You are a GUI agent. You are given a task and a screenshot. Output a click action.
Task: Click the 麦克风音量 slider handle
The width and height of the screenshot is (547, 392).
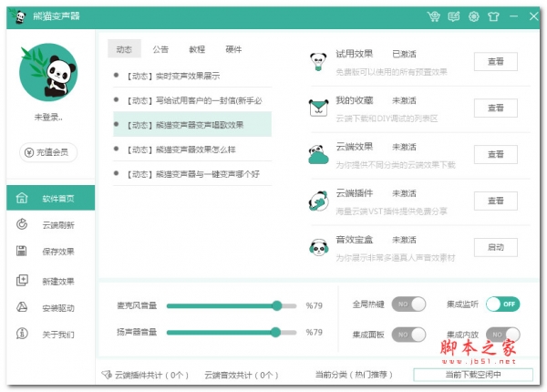277,306
